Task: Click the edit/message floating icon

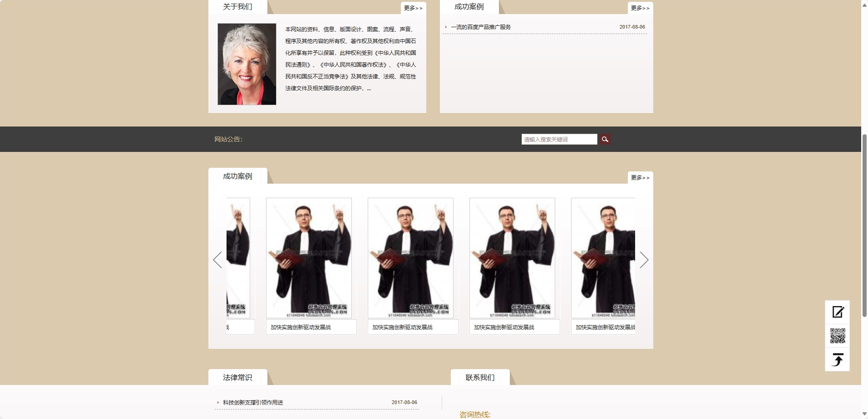Action: point(837,312)
